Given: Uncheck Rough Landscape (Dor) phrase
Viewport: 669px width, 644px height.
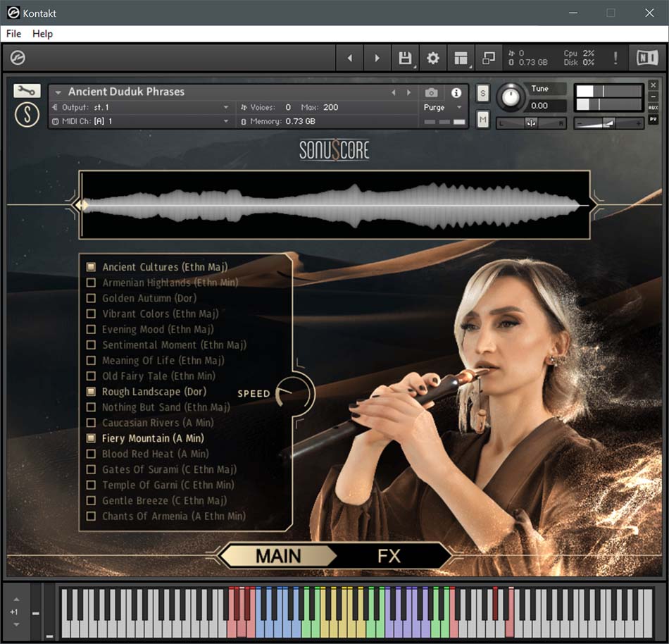Looking at the screenshot, I should point(91,391).
